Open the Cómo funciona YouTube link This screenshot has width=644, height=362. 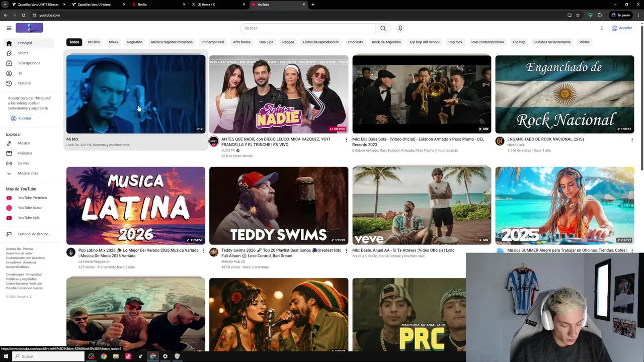click(24, 284)
